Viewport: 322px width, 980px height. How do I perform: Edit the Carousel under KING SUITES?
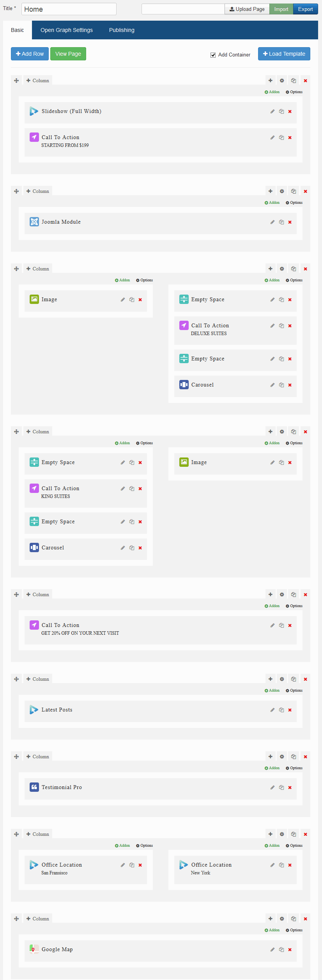123,548
